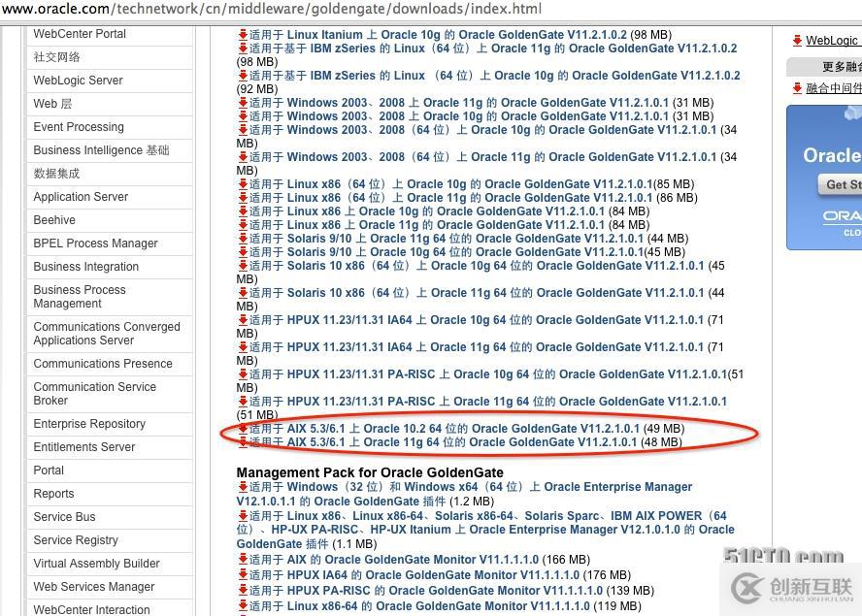862x616 pixels.
Task: Open Virtual Assembly Builder sidebar link
Action: [97, 564]
